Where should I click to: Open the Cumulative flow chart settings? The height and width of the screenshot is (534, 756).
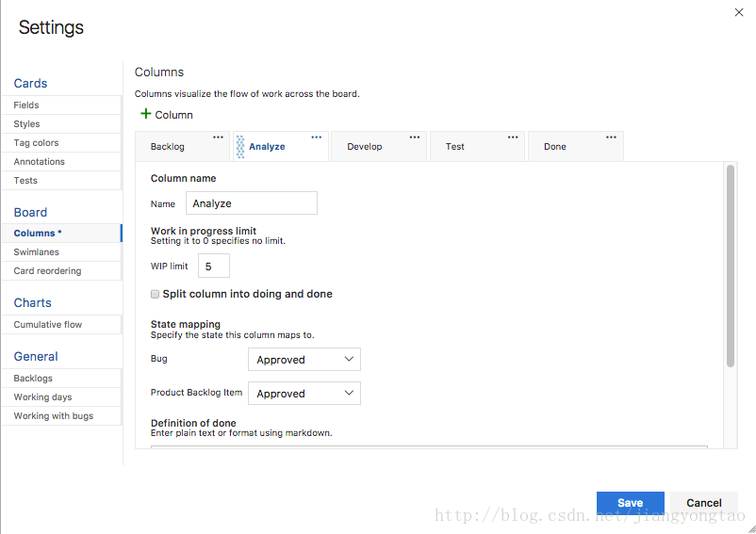[61, 325]
